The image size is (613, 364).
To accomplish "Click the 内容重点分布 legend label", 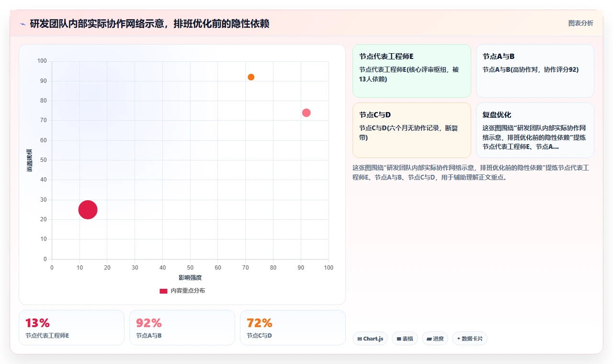I will pos(188,291).
